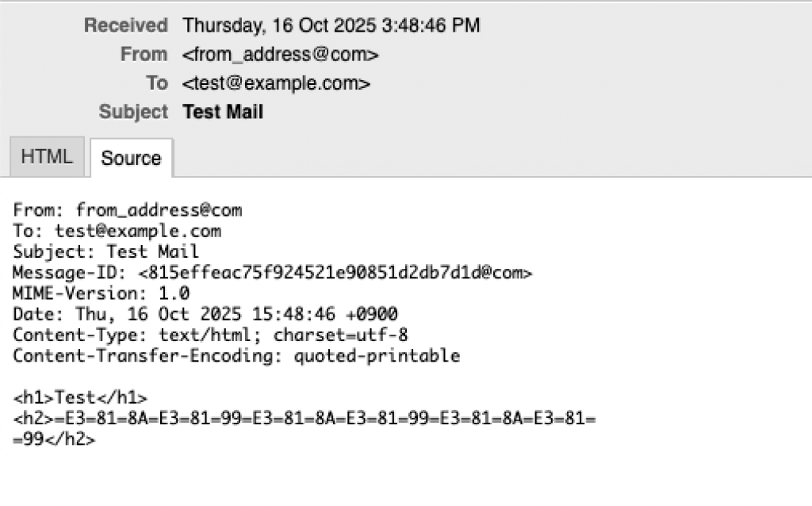Click the sender address <from_address@com> in header
The image size is (812, 506).
coord(281,55)
